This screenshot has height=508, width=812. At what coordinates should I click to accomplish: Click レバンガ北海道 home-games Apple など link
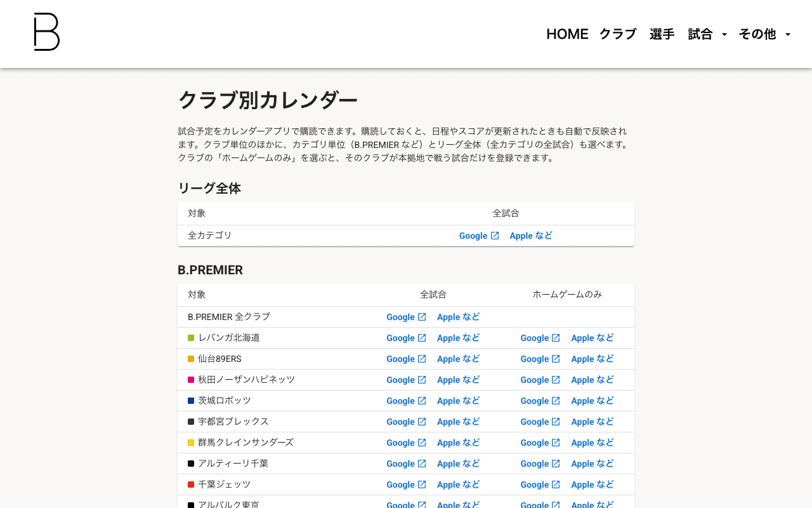[593, 338]
